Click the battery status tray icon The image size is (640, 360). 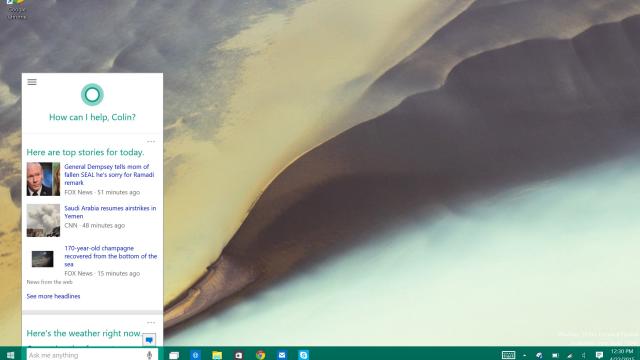555,356
